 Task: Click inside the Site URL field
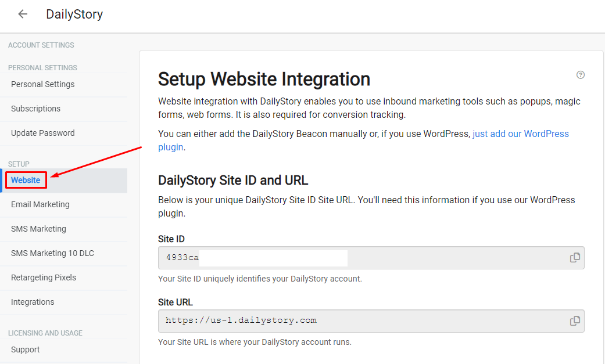click(371, 321)
